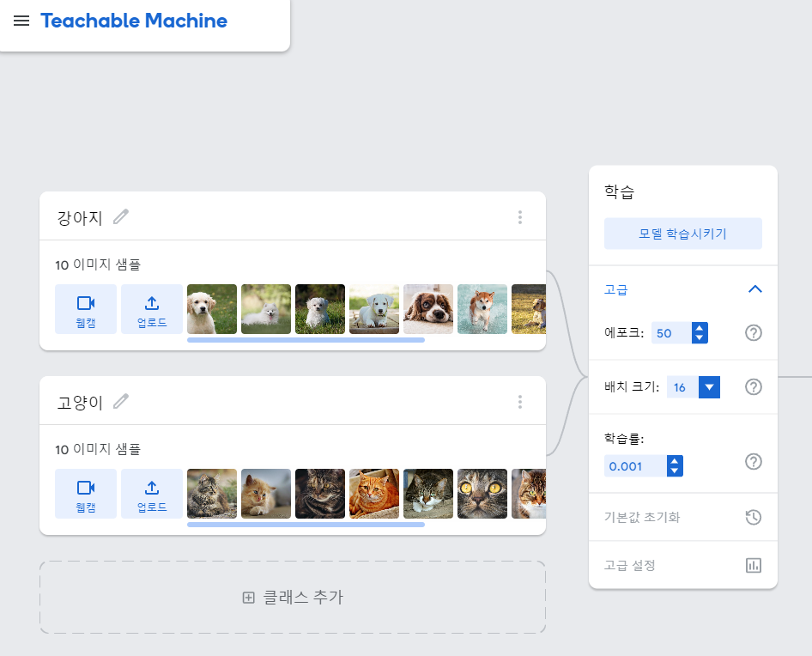Click the 업로드 button in 강아지 class

click(152, 309)
